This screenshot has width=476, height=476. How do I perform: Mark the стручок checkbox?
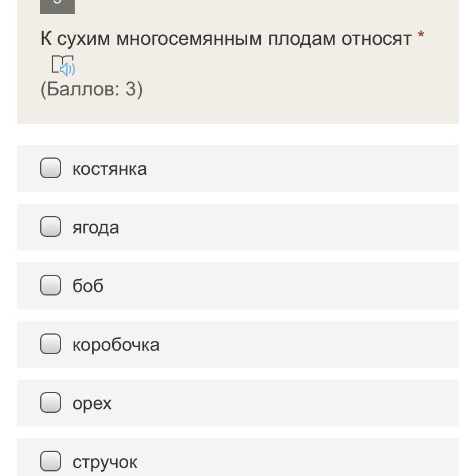click(x=51, y=461)
